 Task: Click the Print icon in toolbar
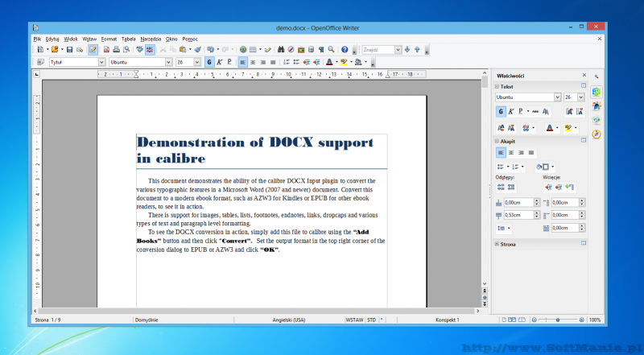point(116,50)
